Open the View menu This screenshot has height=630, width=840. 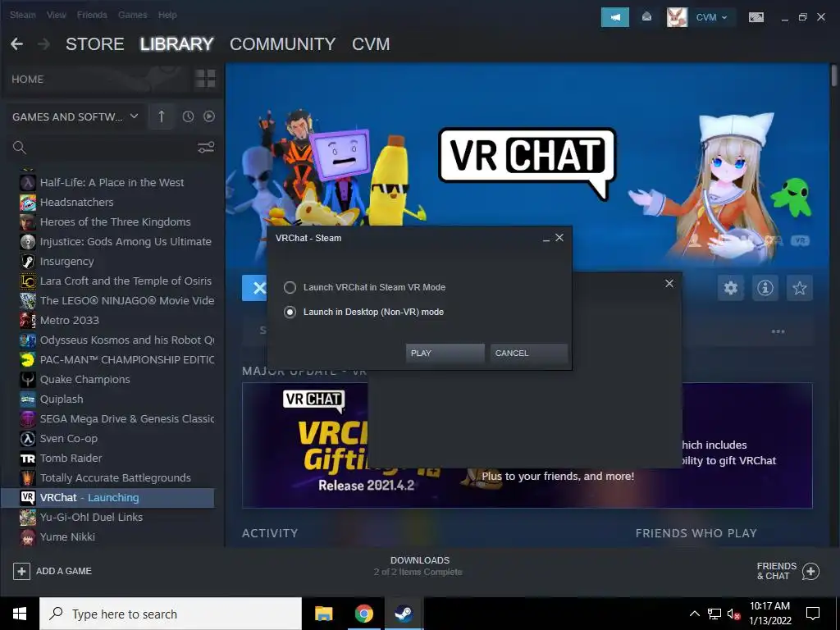click(56, 15)
